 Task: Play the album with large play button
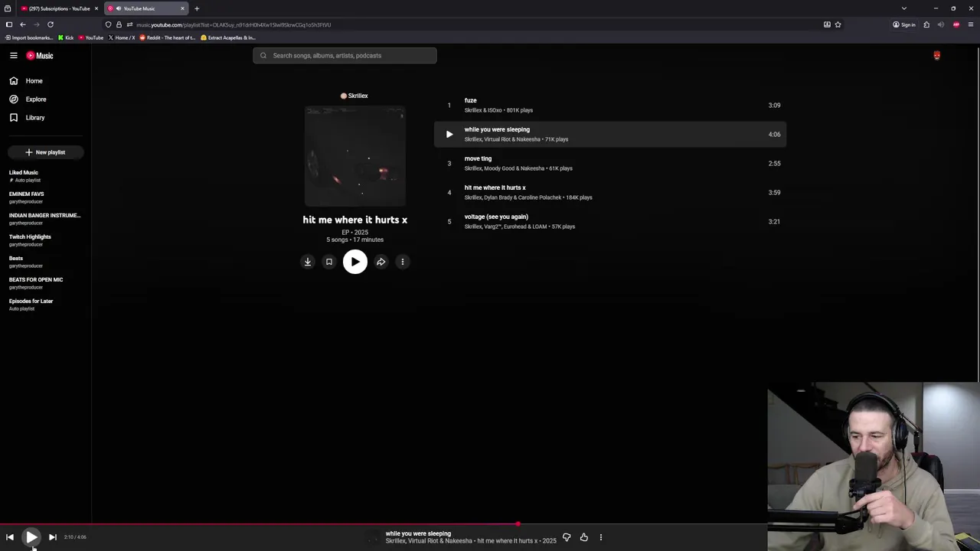pos(355,262)
